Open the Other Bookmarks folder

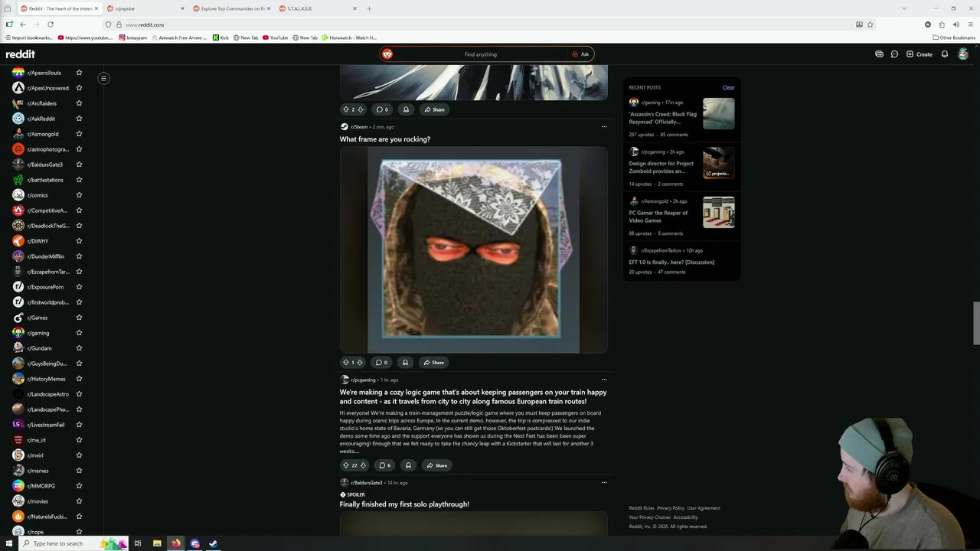tap(954, 37)
